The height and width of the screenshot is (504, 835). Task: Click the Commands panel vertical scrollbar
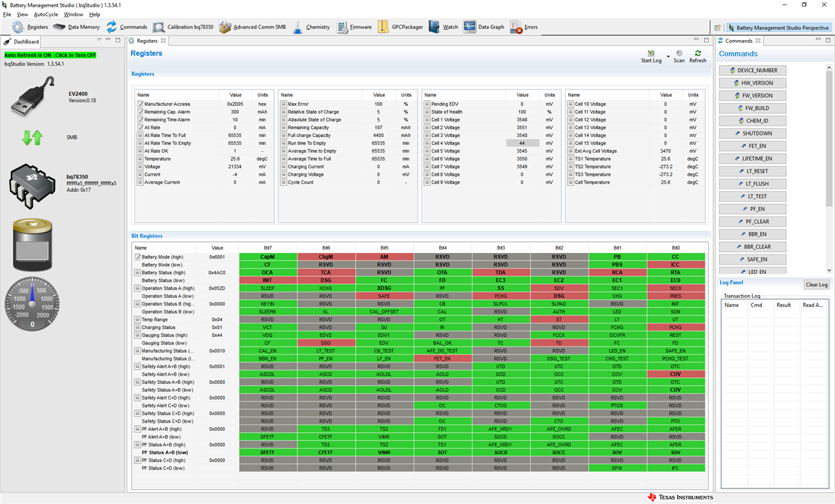coord(829,138)
